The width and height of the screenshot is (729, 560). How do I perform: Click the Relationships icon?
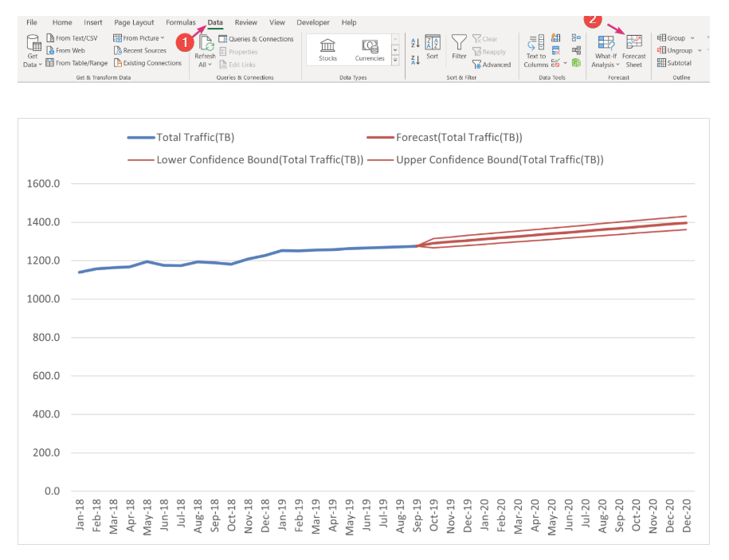[x=577, y=51]
